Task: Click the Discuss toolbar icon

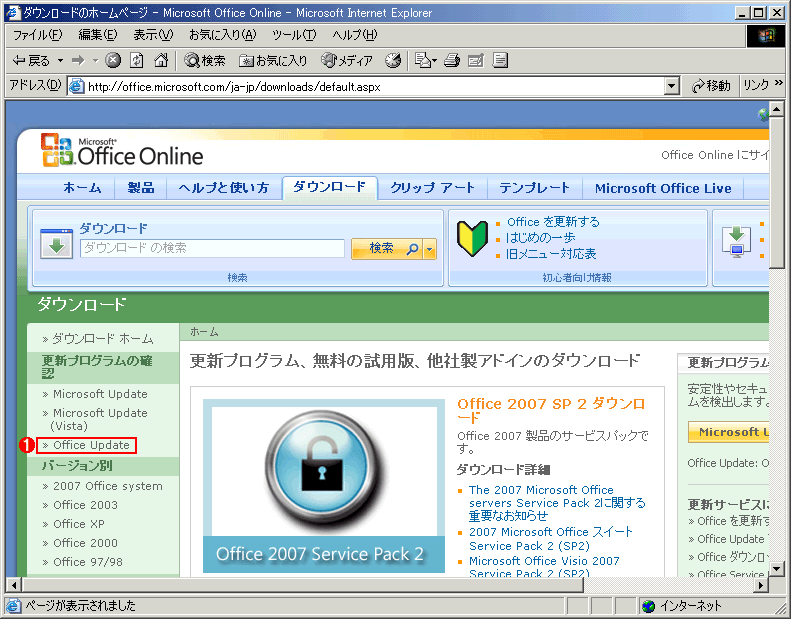Action: click(x=500, y=61)
